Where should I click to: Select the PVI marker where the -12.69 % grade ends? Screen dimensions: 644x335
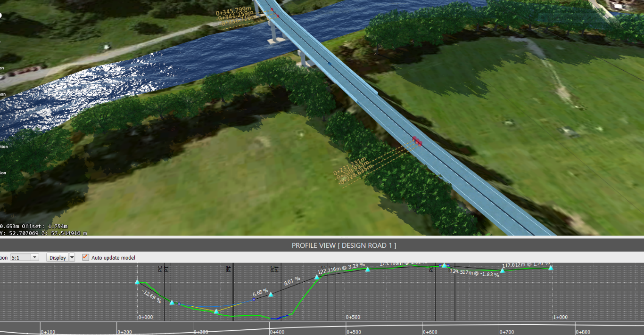coord(172,302)
